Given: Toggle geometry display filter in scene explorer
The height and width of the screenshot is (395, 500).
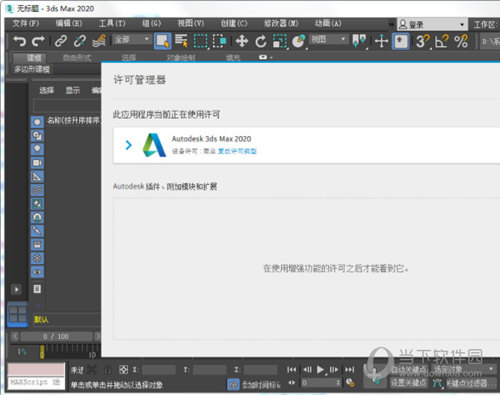Looking at the screenshot, I should coord(37,122).
